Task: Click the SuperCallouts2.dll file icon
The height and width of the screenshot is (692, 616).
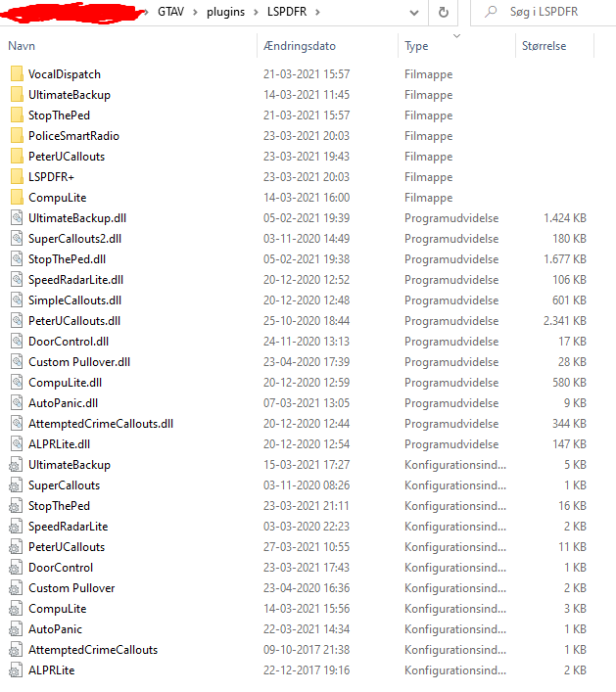Action: (x=17, y=238)
